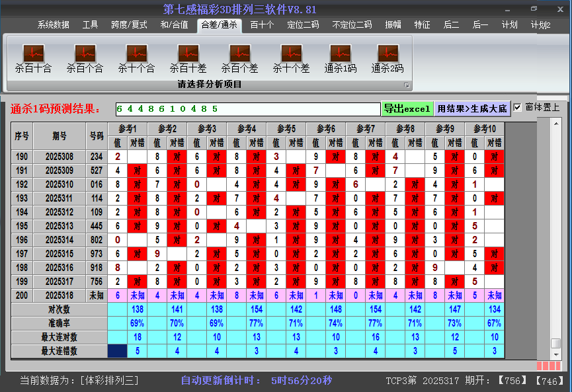Expand the ribbon panel dialog launcher
This screenshot has height=392, width=572.
407,85
